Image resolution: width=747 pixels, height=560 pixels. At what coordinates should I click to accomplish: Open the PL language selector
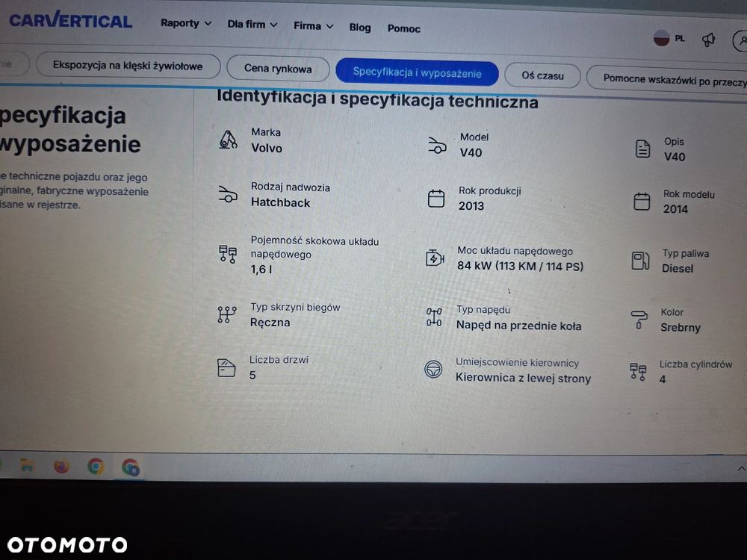coord(669,38)
